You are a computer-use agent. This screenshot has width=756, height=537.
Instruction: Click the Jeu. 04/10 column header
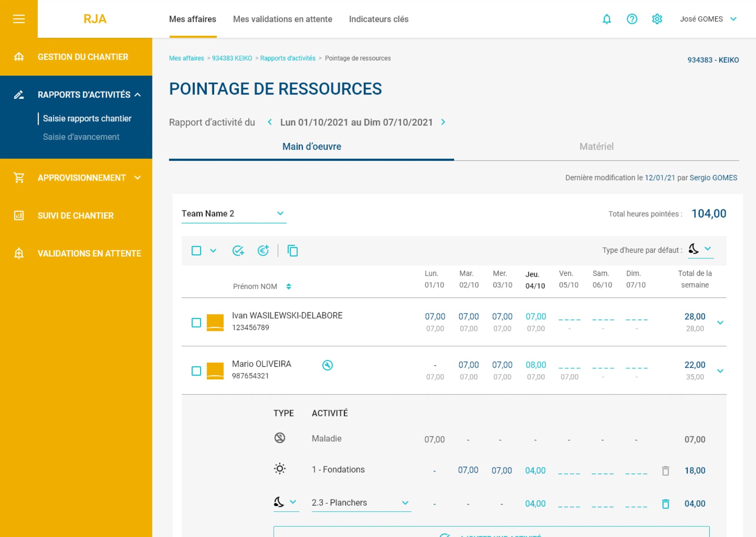(x=535, y=280)
